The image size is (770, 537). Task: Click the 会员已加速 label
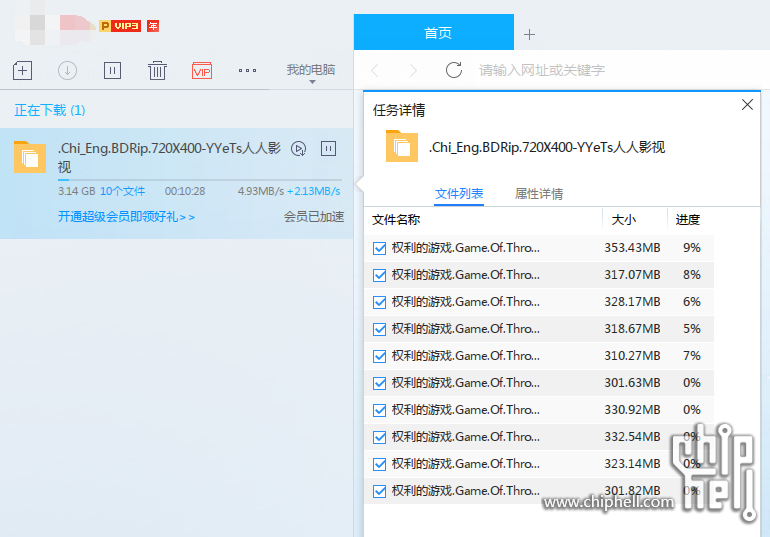314,216
